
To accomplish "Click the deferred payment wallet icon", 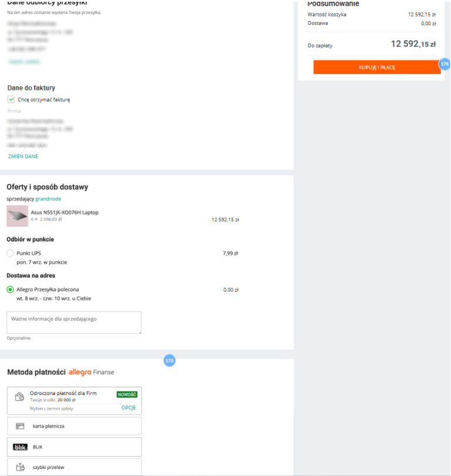I will (20, 396).
